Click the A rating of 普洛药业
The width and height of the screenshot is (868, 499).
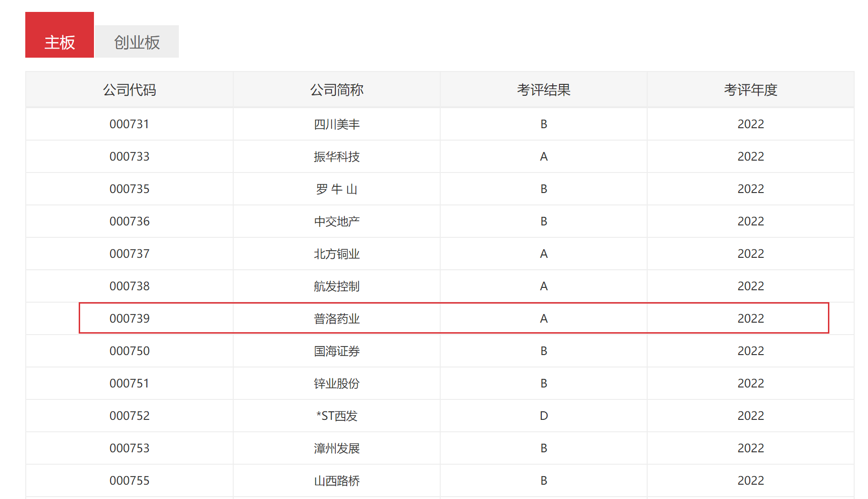pyautogui.click(x=544, y=318)
